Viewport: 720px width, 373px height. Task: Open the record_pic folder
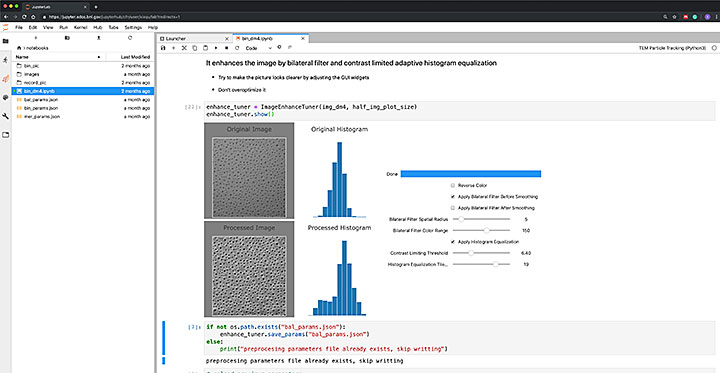click(83, 83)
